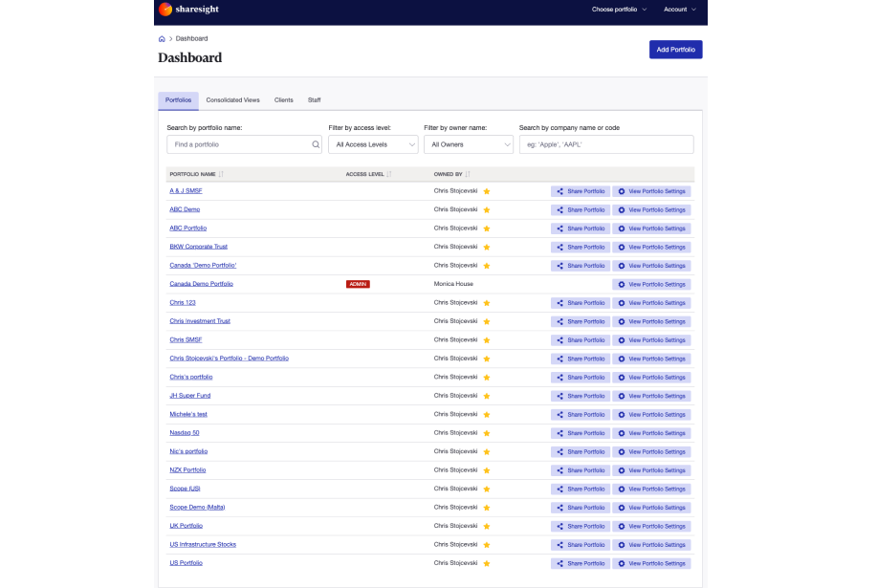Click the home icon in the breadcrumb

tap(161, 38)
